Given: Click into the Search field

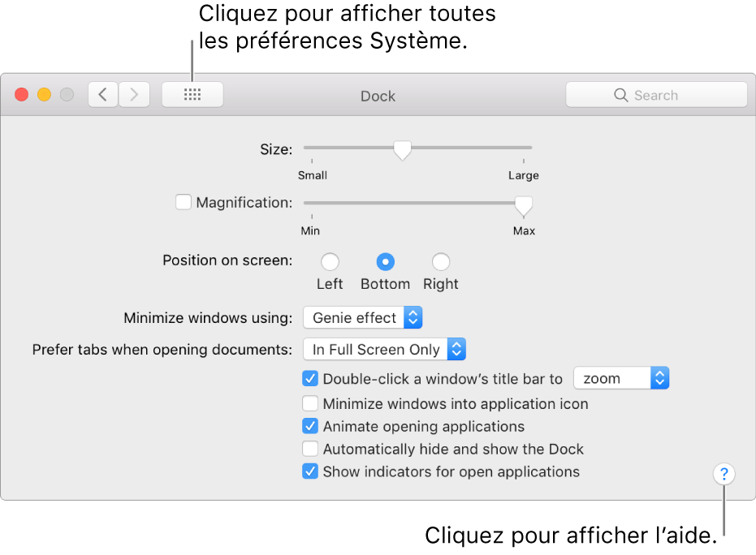Looking at the screenshot, I should [656, 94].
